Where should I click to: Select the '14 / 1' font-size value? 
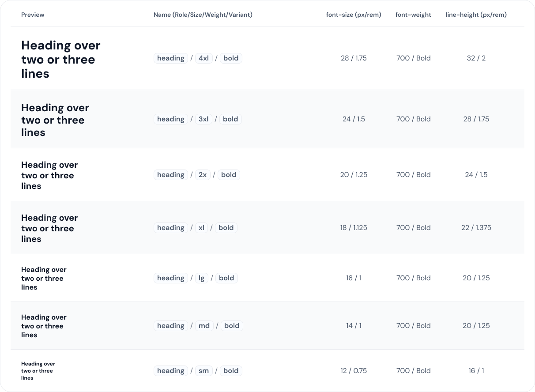click(x=354, y=325)
